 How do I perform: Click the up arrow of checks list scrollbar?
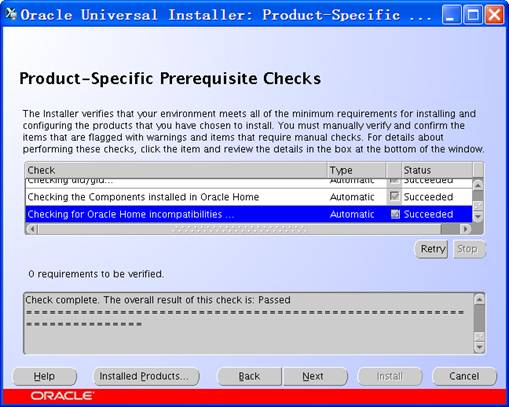click(478, 184)
